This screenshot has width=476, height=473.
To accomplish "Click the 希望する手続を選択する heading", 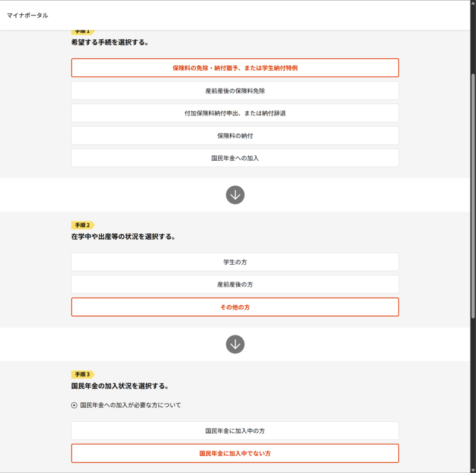I will [x=109, y=42].
